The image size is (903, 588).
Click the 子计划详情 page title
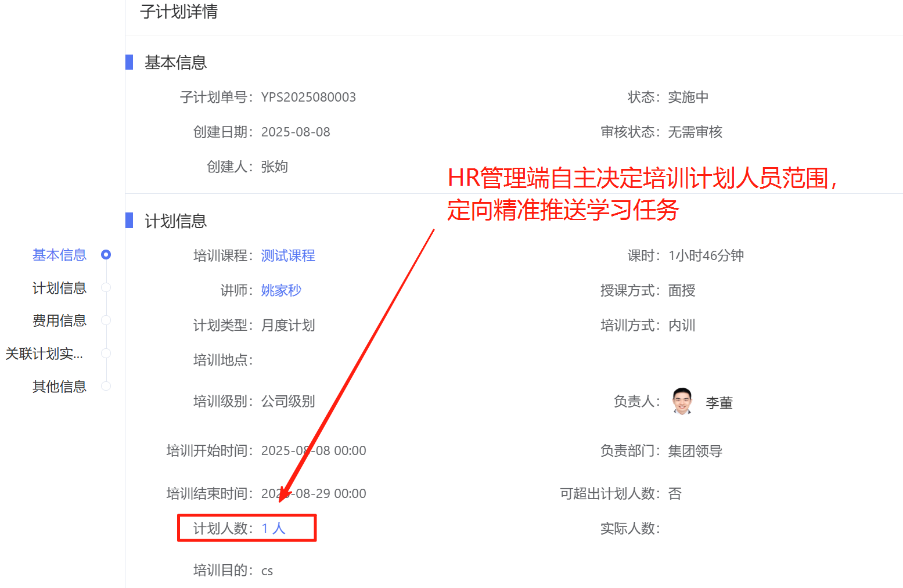(x=178, y=12)
